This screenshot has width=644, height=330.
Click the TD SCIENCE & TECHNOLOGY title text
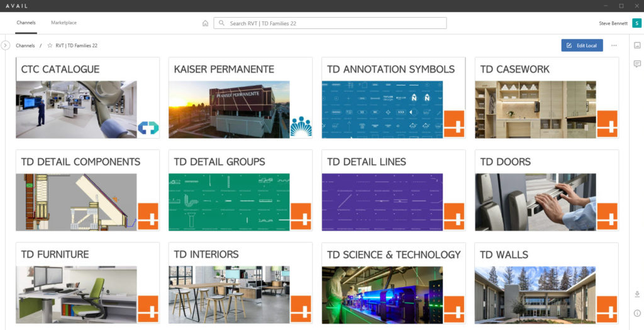(394, 254)
